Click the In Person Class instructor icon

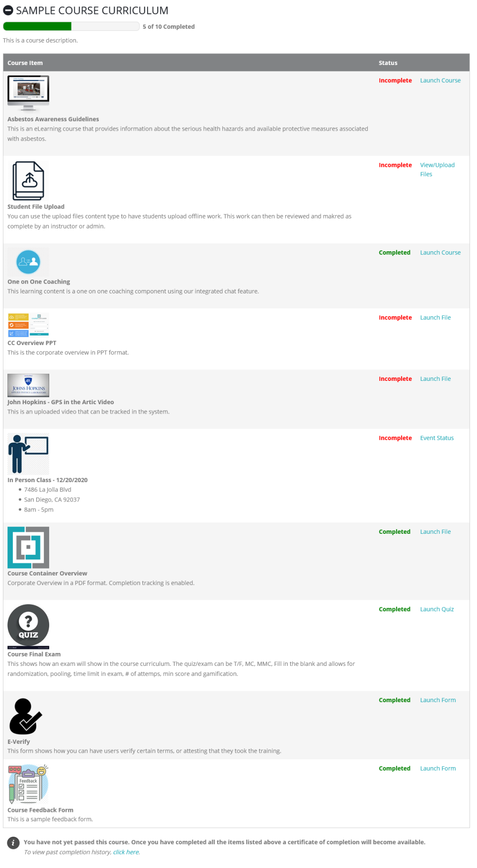pos(28,453)
